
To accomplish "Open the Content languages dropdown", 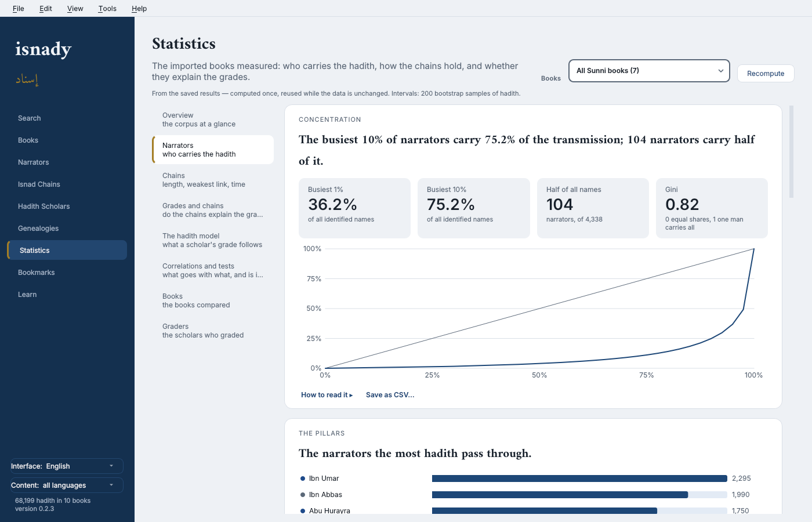I will tap(67, 485).
